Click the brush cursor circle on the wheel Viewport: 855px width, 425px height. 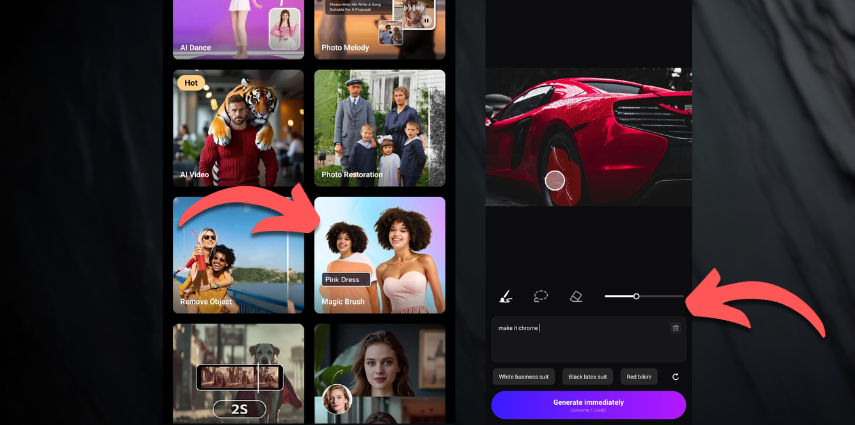click(555, 181)
